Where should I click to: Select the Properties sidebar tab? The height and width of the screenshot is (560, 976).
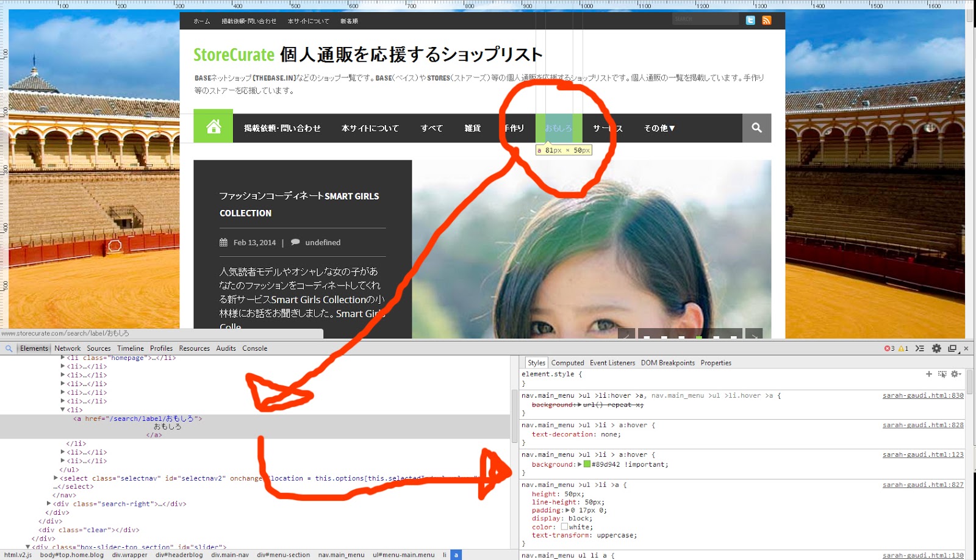click(716, 363)
